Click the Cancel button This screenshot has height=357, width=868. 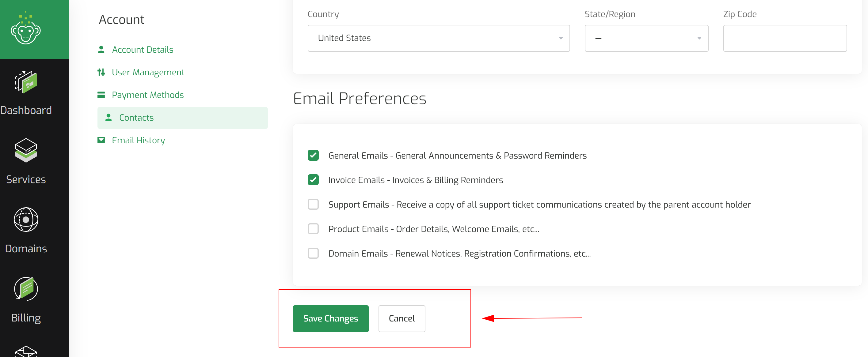pyautogui.click(x=402, y=318)
